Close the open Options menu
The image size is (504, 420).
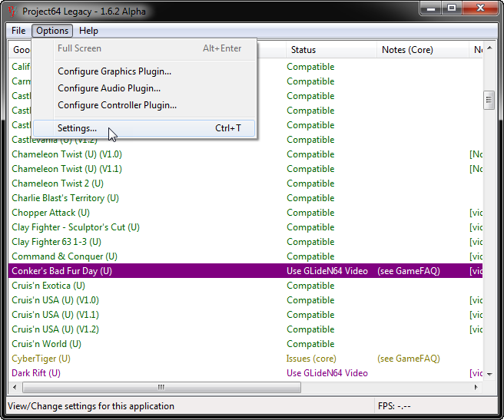point(52,31)
